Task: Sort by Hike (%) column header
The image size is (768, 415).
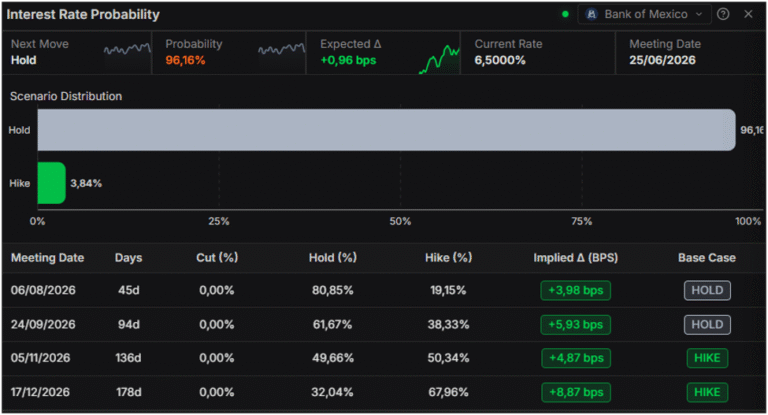Action: tap(448, 258)
